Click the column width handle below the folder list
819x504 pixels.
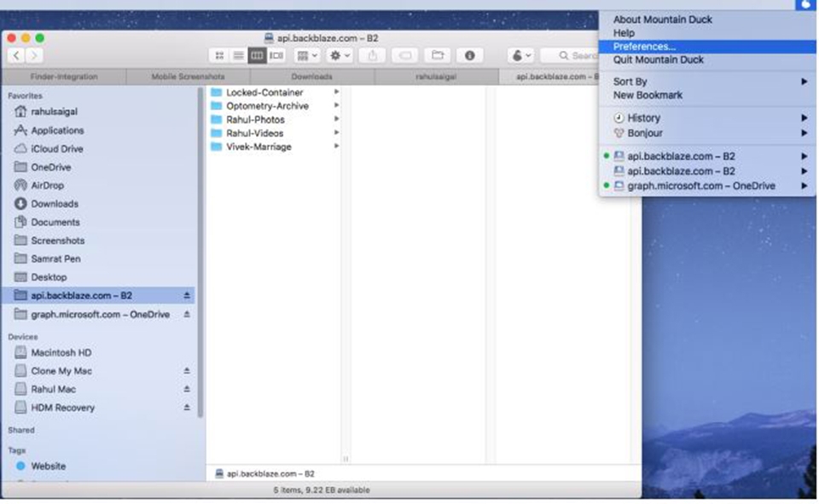[x=346, y=459]
